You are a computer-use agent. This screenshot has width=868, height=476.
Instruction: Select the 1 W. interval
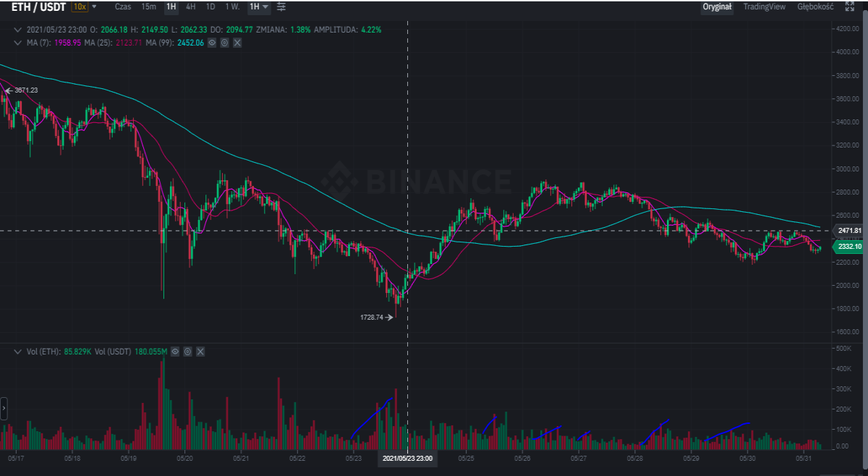tap(232, 7)
